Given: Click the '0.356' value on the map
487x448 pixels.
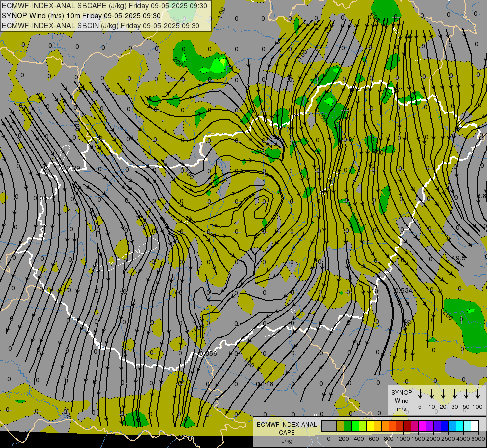Looking at the screenshot, I should point(208,354).
